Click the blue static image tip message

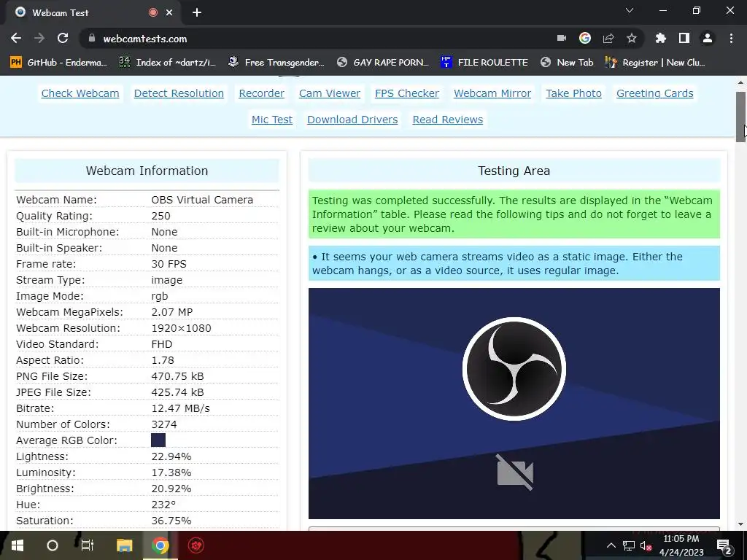point(514,263)
